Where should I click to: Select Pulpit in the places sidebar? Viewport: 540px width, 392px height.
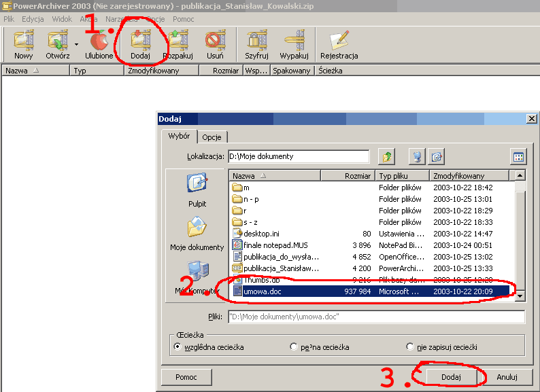click(197, 190)
